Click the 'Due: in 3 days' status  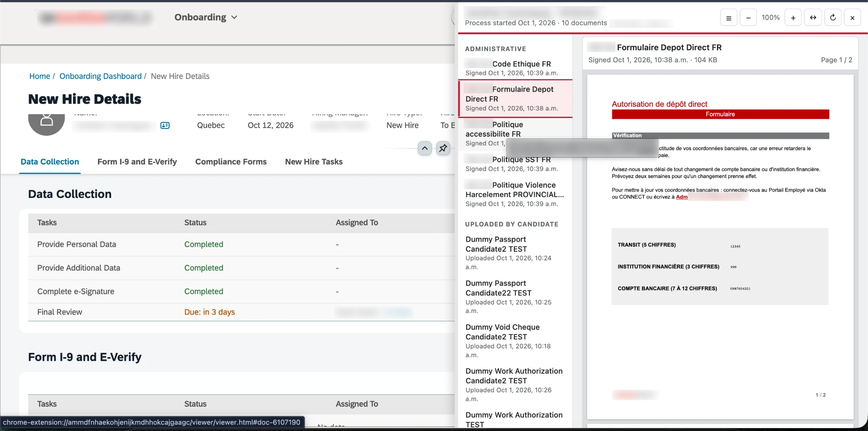[x=210, y=313]
